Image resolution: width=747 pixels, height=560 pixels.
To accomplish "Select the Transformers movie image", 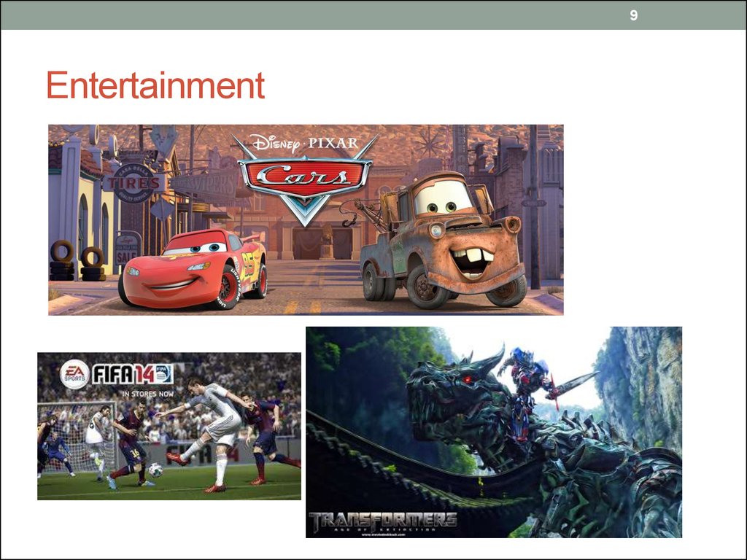I will 494,432.
